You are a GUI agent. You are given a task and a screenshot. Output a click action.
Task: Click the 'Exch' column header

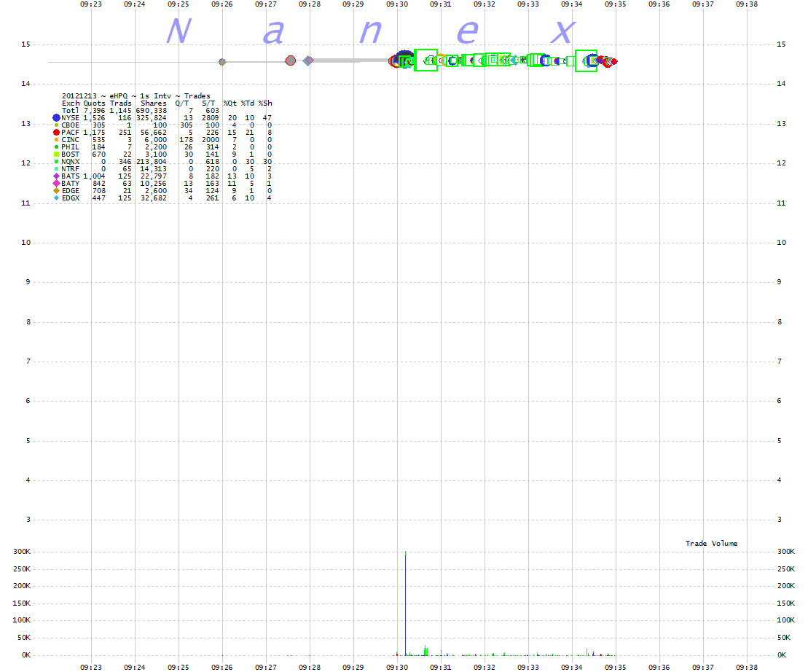pyautogui.click(x=70, y=103)
